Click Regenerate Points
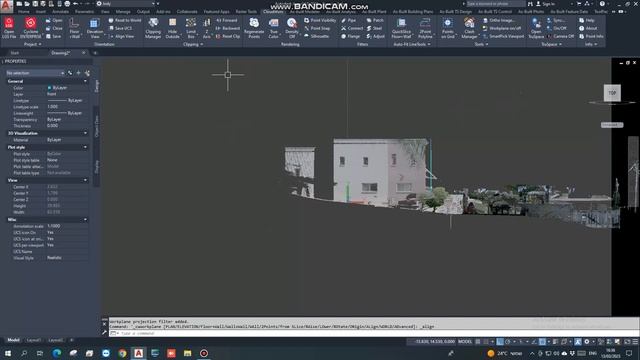 point(254,28)
